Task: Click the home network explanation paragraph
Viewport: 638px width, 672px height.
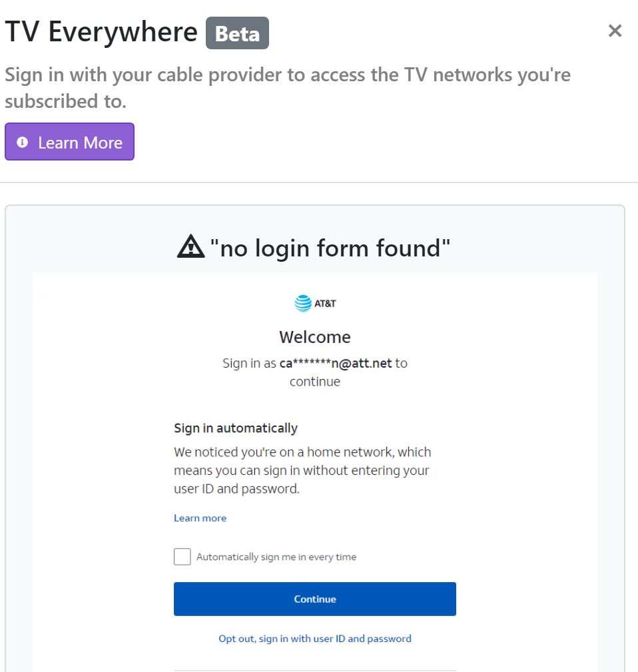Action: pos(302,470)
